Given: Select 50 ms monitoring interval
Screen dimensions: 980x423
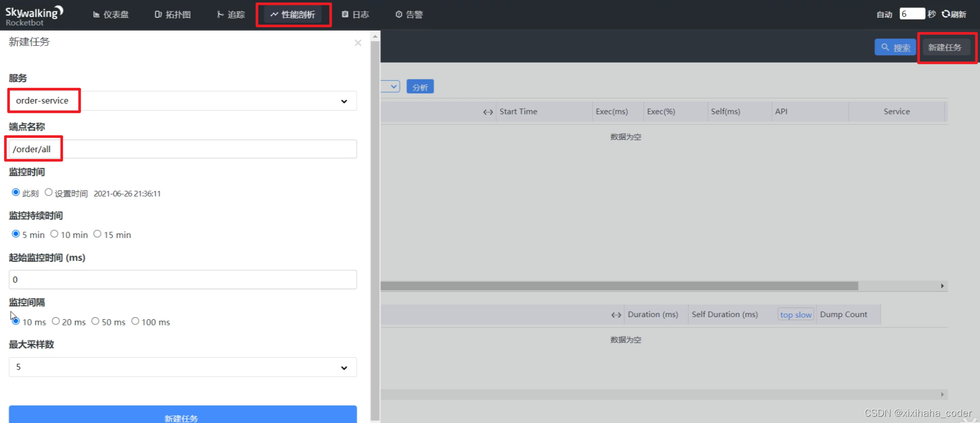Looking at the screenshot, I should coord(95,321).
